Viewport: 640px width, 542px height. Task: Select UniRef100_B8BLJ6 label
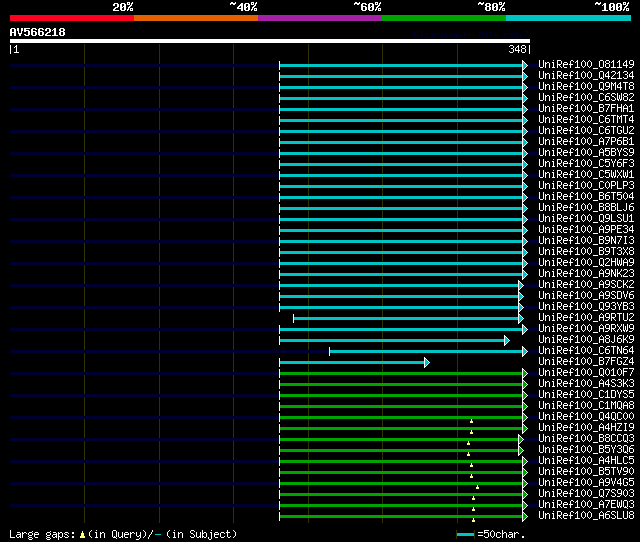(x=586, y=208)
